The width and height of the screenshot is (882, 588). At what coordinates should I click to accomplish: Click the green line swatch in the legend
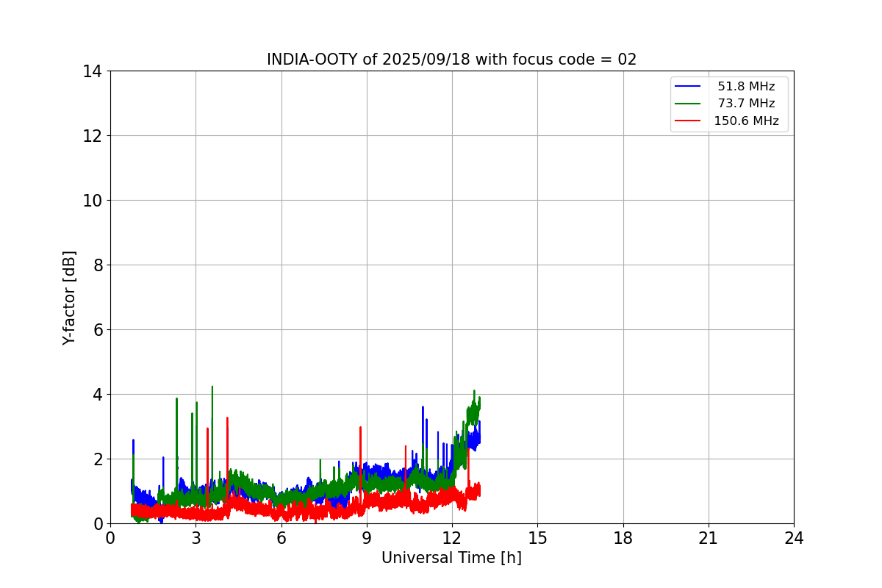[x=688, y=104]
